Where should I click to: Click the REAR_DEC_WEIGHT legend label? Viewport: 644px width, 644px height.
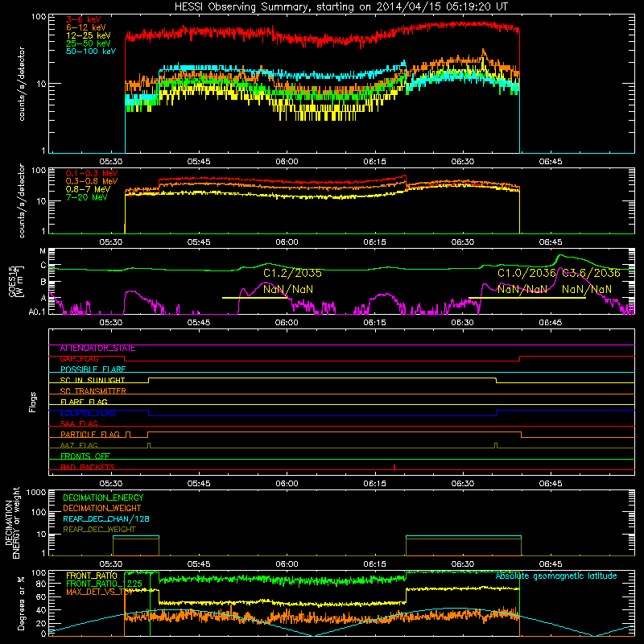pyautogui.click(x=99, y=530)
